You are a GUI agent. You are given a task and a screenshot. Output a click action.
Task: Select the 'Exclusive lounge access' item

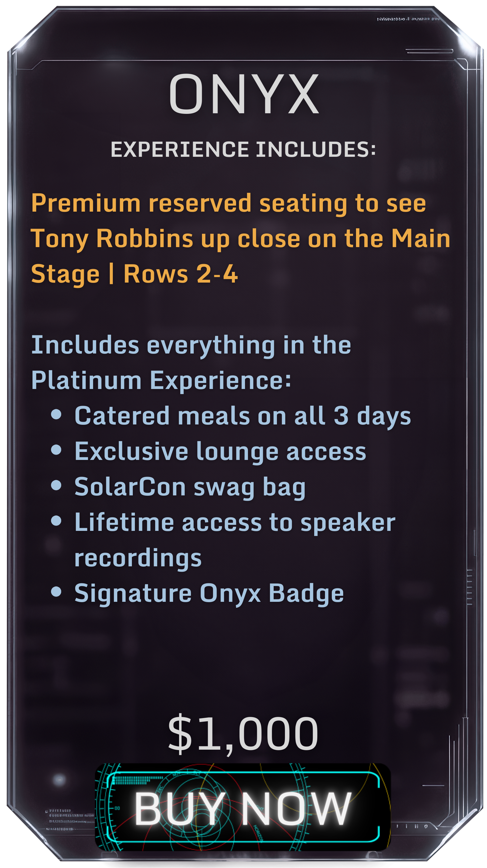220,452
